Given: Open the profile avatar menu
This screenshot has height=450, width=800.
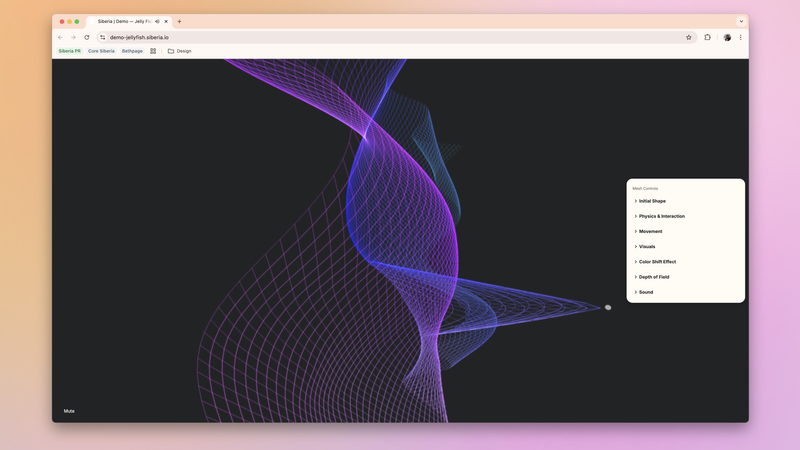Looking at the screenshot, I should click(x=727, y=37).
